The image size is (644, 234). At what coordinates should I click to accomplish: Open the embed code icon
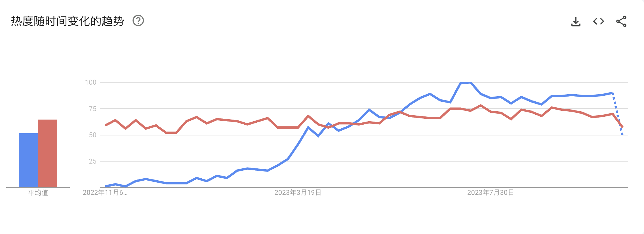pos(598,21)
